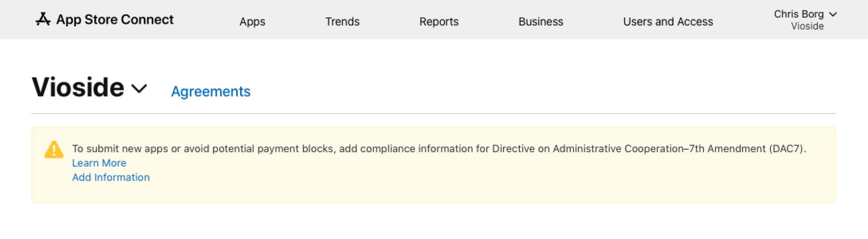Click the blank white area below the banner

click(x=434, y=222)
